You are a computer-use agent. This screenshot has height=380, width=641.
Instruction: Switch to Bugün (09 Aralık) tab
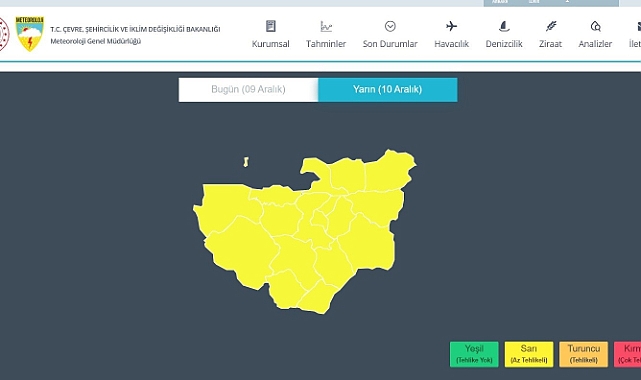pyautogui.click(x=248, y=89)
